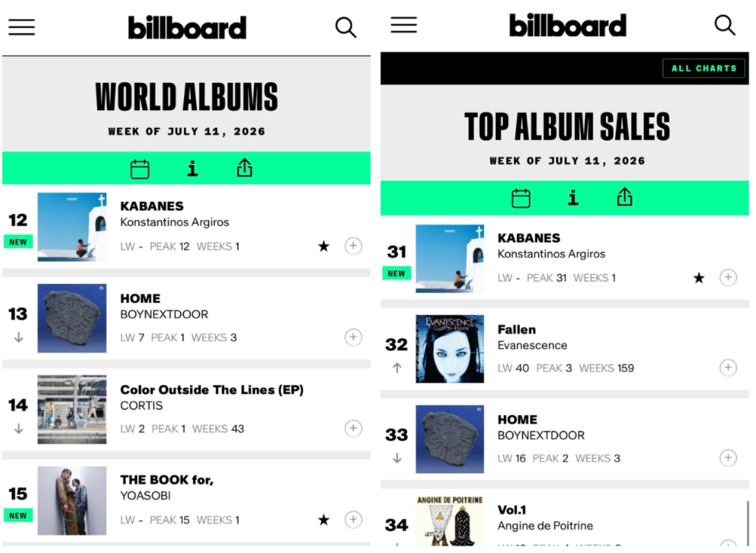
Task: Click the star on THE BOOK for, entry
Action: pos(324,520)
